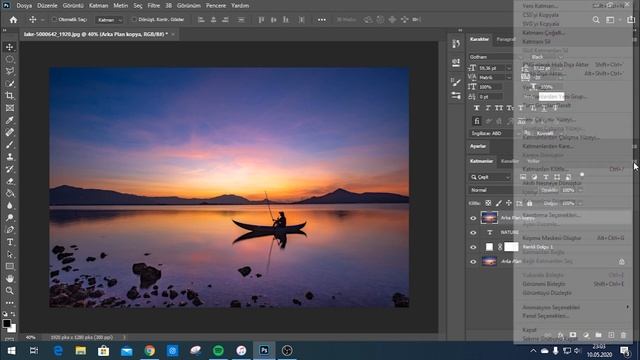Click the Share icon at top right
Viewport: 640px width, 360px height.
click(631, 20)
